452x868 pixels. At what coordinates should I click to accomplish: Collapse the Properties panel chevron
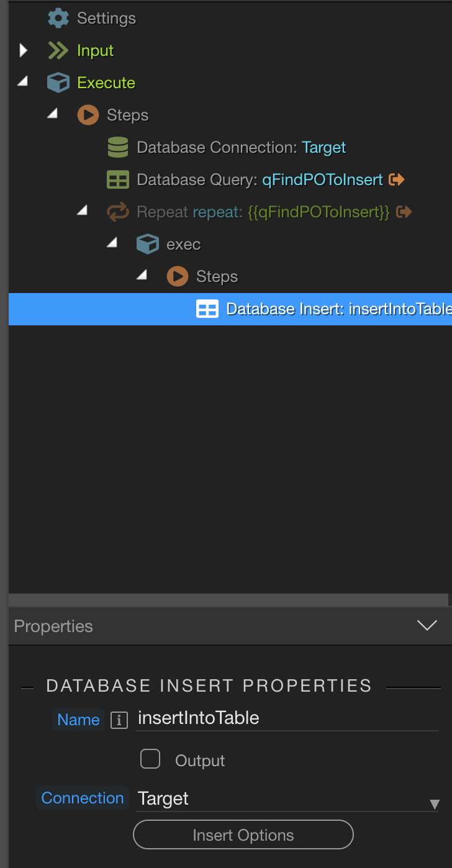point(427,625)
